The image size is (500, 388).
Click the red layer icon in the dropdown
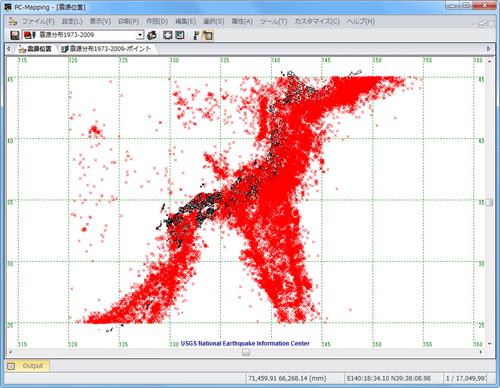click(x=30, y=35)
